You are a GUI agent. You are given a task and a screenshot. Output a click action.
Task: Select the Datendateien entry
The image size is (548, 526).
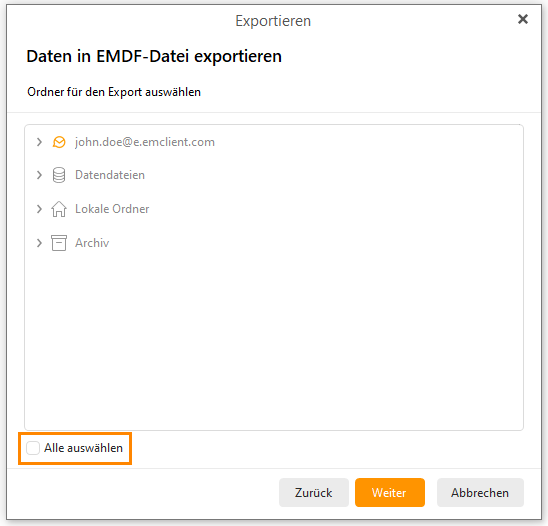pyautogui.click(x=110, y=175)
